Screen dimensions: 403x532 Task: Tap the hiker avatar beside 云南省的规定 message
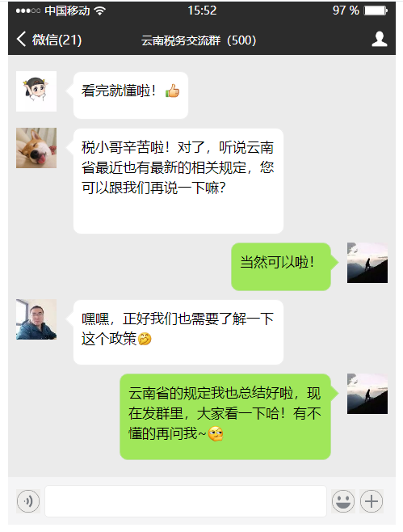tap(367, 394)
